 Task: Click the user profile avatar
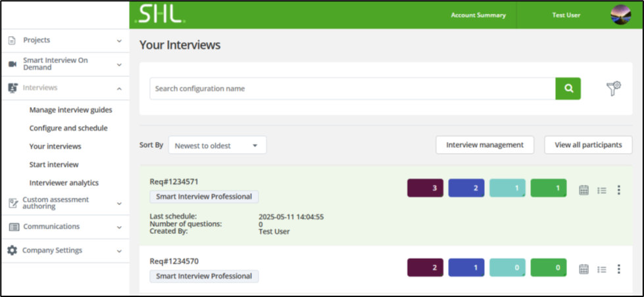coord(620,14)
